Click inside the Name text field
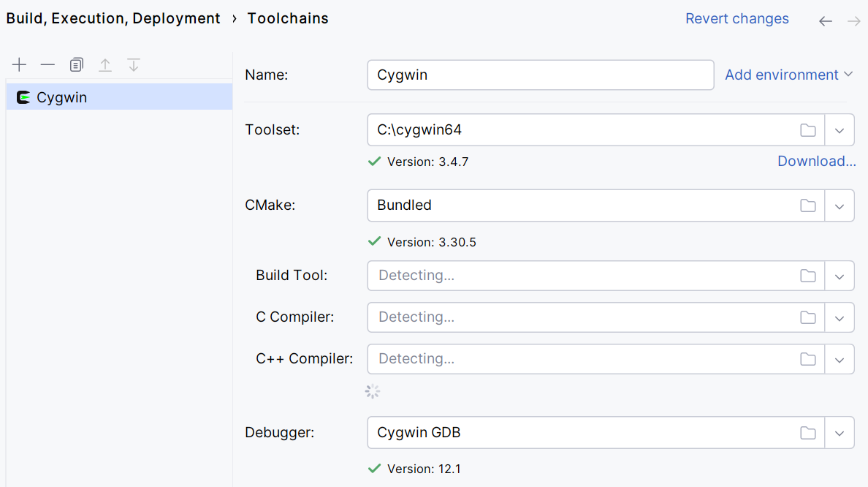This screenshot has width=868, height=487. 541,75
